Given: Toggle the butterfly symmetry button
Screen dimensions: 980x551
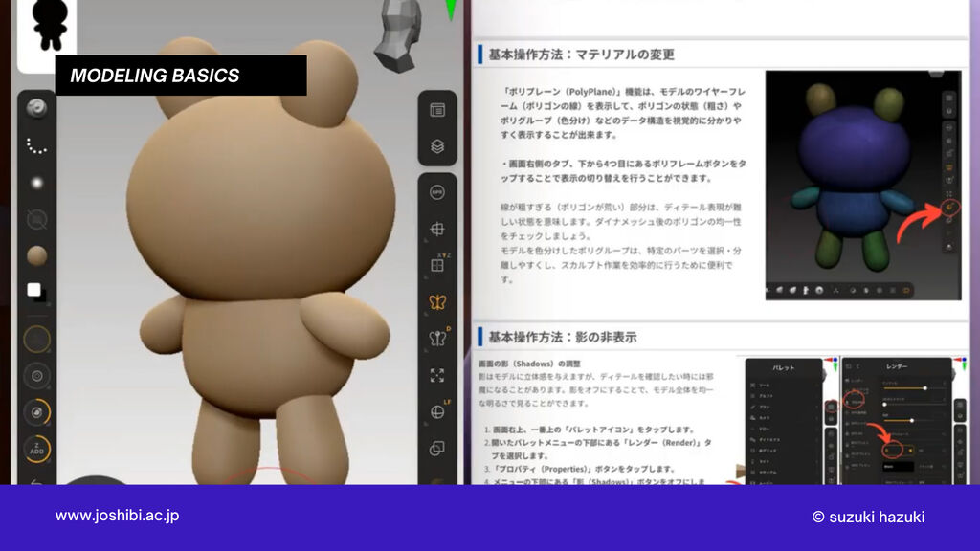Looking at the screenshot, I should click(437, 302).
